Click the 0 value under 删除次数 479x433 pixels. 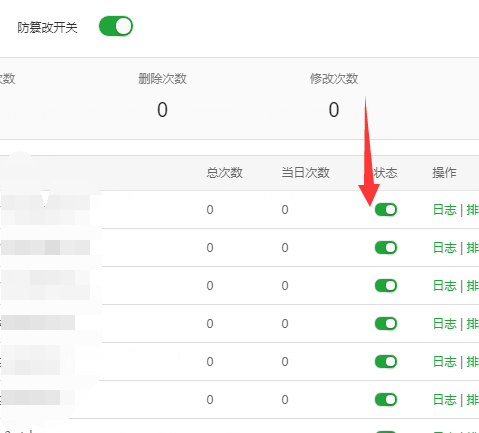[x=162, y=110]
